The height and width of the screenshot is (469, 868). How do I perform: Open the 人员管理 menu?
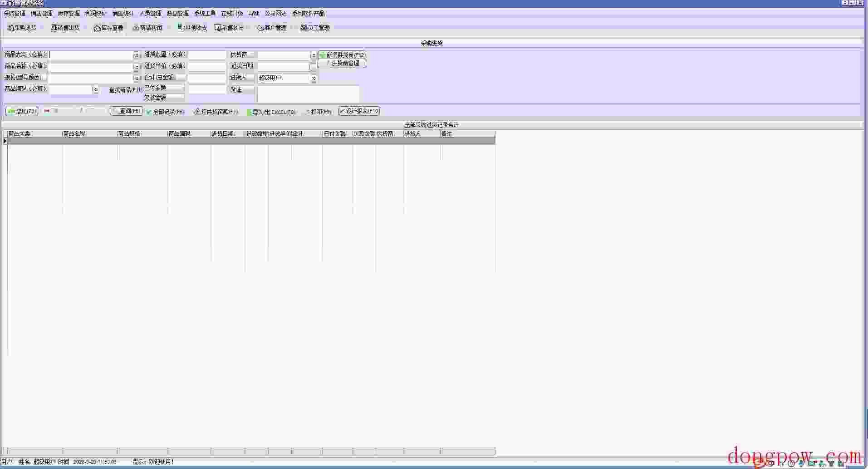click(151, 14)
